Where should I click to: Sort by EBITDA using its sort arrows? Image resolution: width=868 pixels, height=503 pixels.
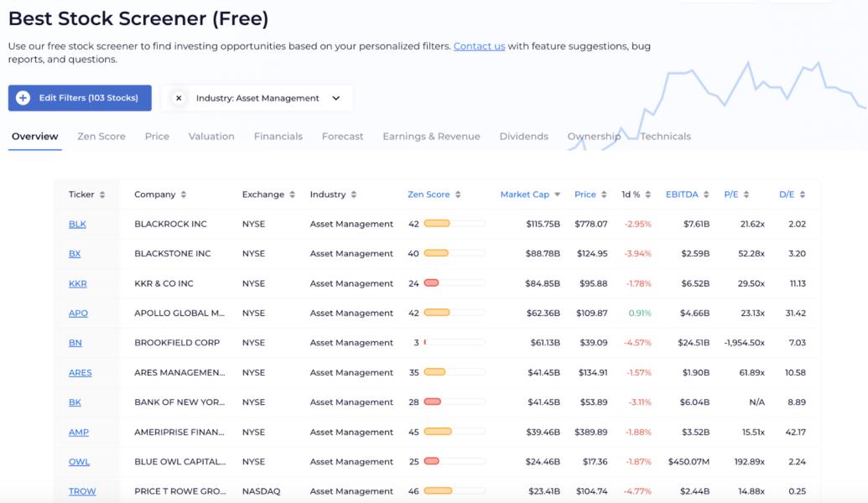click(706, 194)
